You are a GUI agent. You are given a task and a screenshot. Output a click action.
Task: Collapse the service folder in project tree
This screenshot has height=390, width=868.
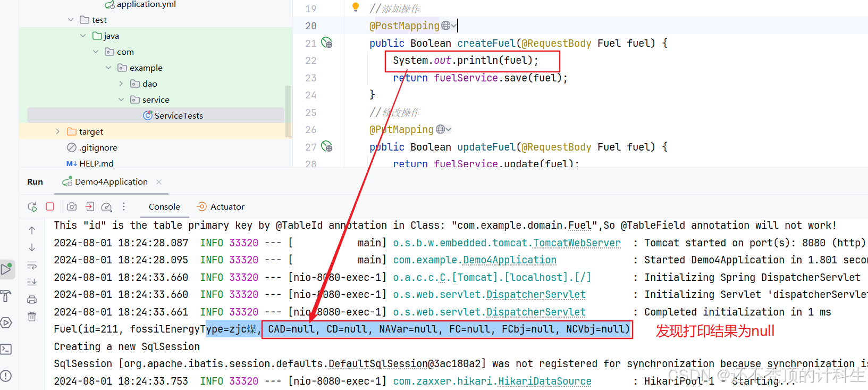pos(121,99)
